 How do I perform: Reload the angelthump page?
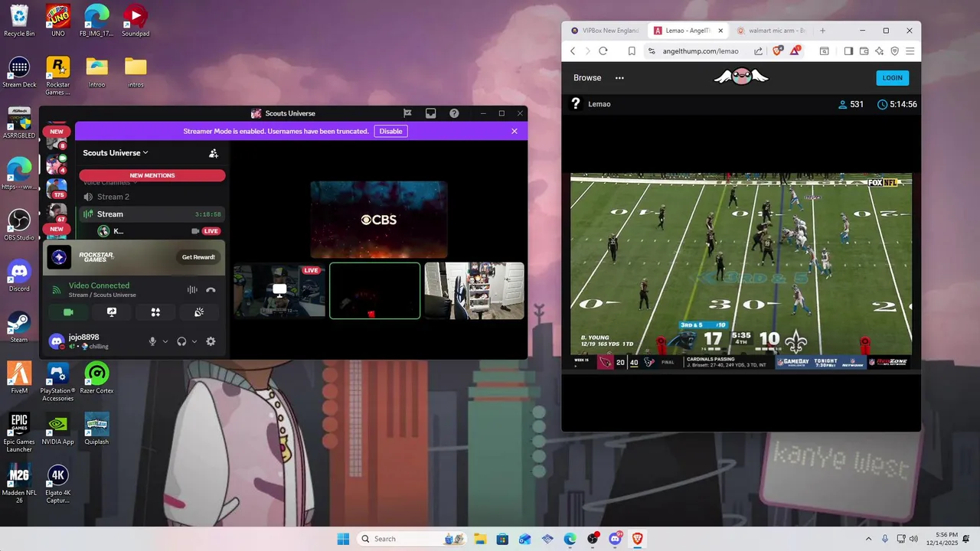point(603,51)
